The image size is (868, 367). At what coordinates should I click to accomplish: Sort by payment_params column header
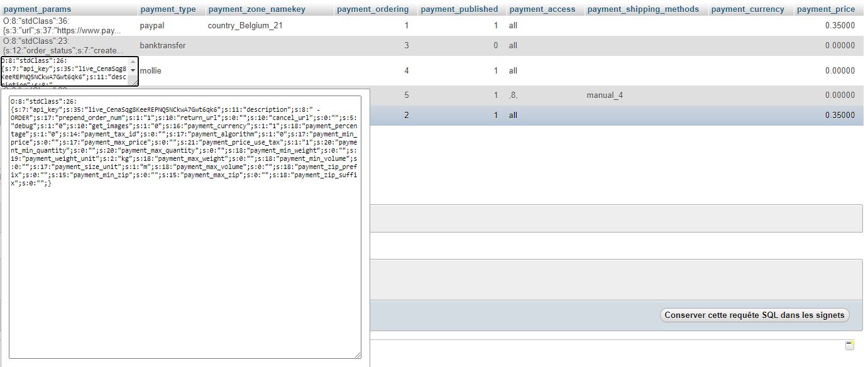pyautogui.click(x=37, y=9)
